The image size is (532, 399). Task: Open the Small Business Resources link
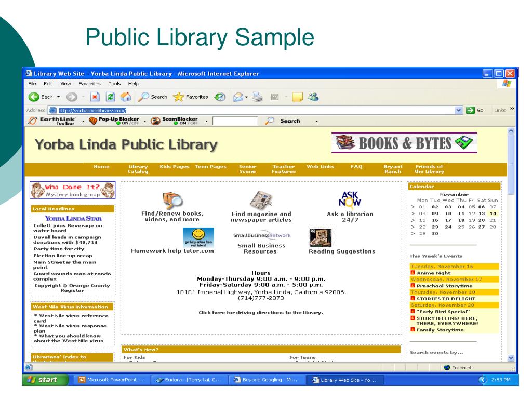(261, 248)
